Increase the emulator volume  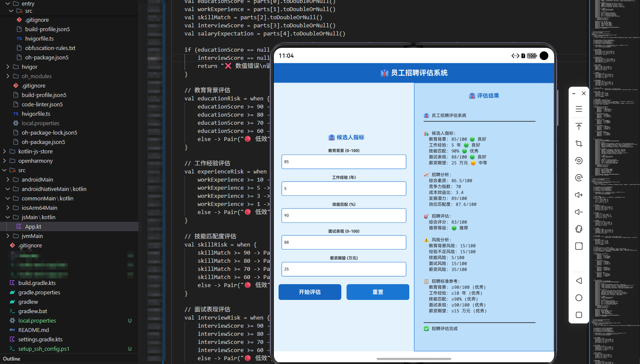(x=579, y=195)
